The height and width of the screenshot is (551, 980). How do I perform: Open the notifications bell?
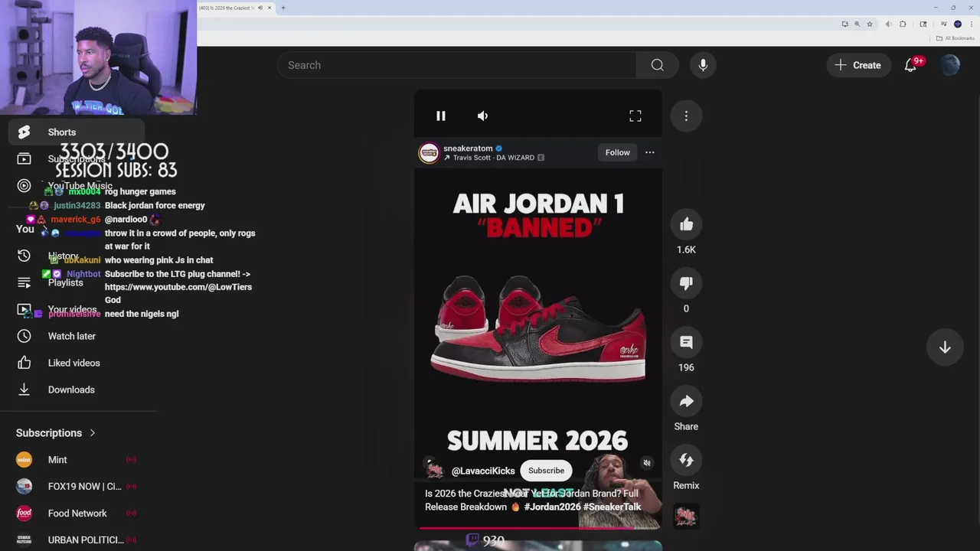[x=910, y=65]
